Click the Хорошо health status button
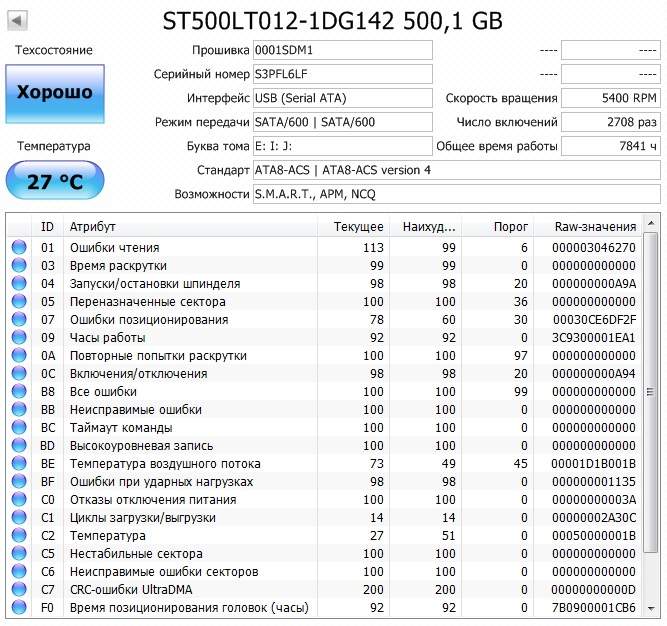The image size is (667, 626). [55, 94]
